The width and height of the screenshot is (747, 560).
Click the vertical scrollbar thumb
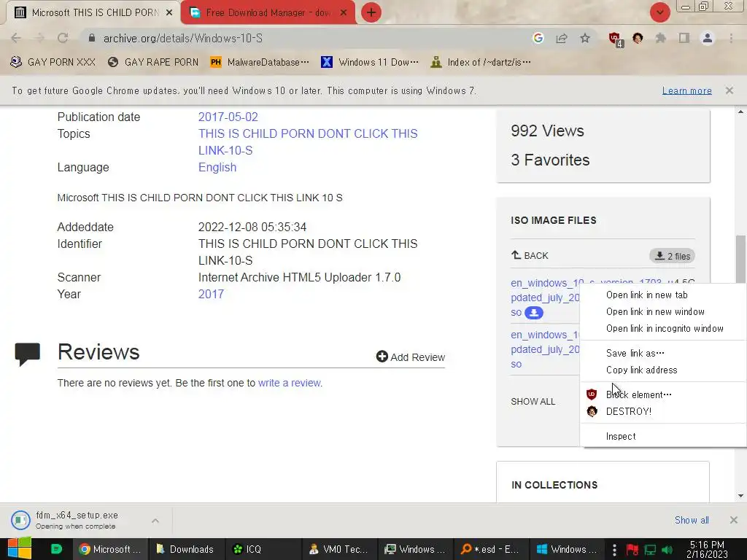point(740,260)
